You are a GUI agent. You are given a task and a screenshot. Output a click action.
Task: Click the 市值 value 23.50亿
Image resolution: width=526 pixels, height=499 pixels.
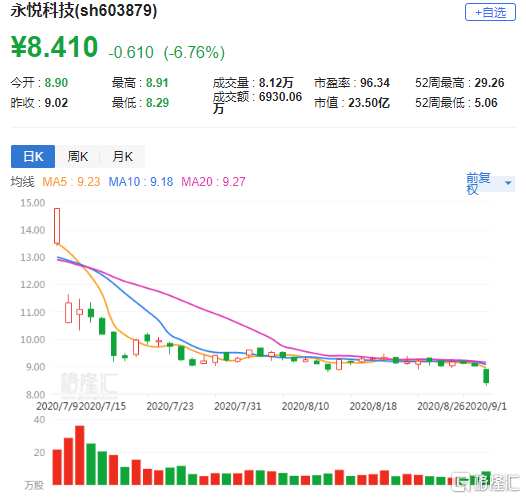369,103
